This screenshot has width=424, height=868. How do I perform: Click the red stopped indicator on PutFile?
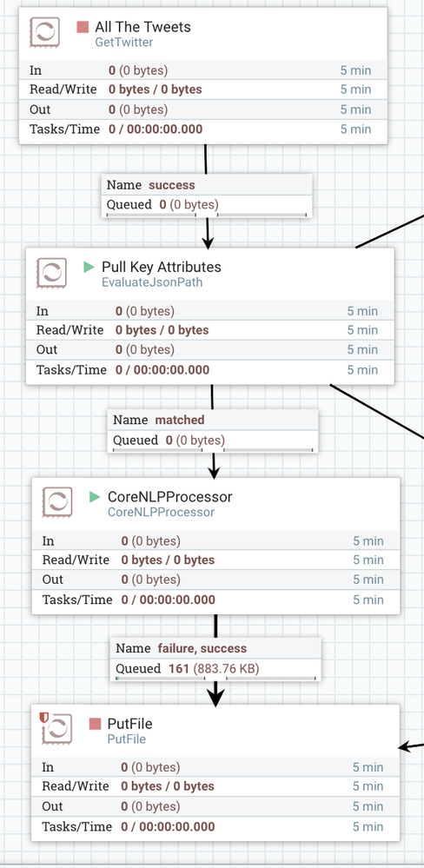tap(95, 724)
